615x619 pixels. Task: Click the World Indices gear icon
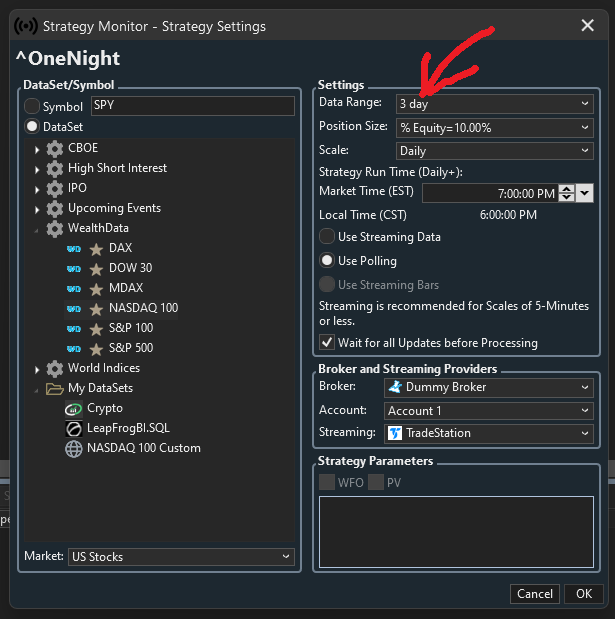click(x=55, y=368)
